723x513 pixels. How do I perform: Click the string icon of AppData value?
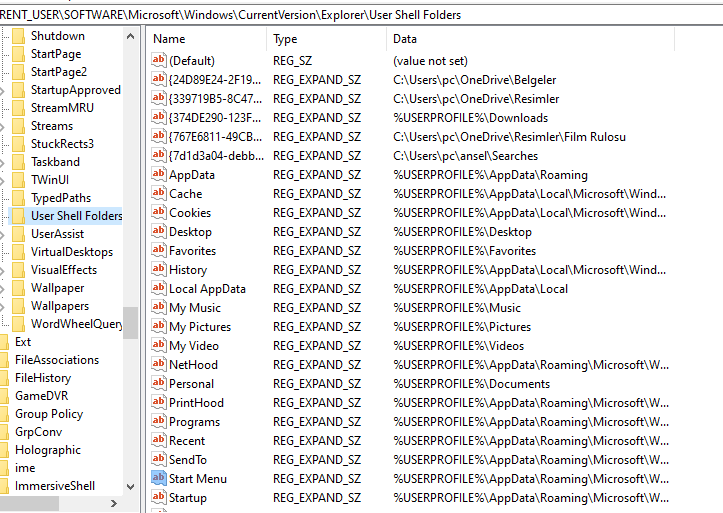coord(158,174)
